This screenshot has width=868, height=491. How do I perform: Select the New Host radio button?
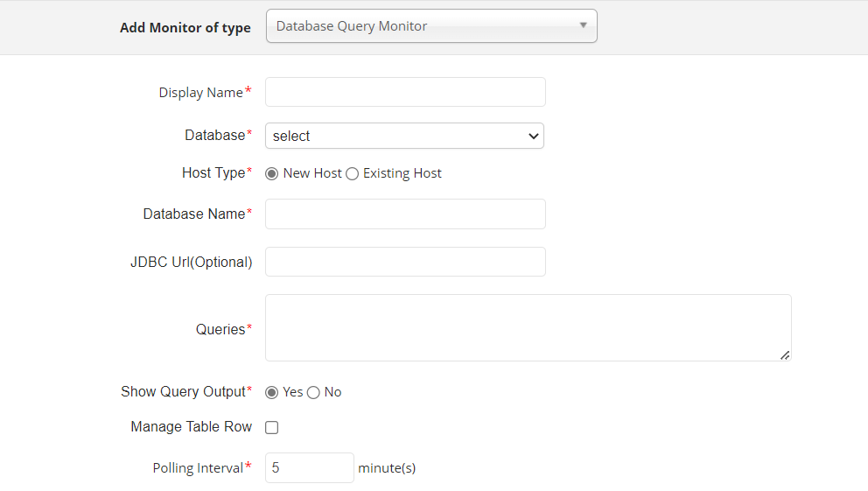pos(272,173)
